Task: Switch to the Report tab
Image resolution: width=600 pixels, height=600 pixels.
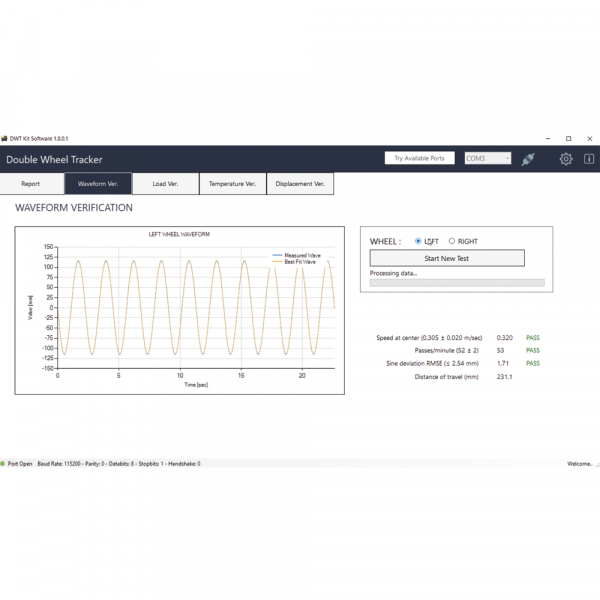Action: coord(31,184)
